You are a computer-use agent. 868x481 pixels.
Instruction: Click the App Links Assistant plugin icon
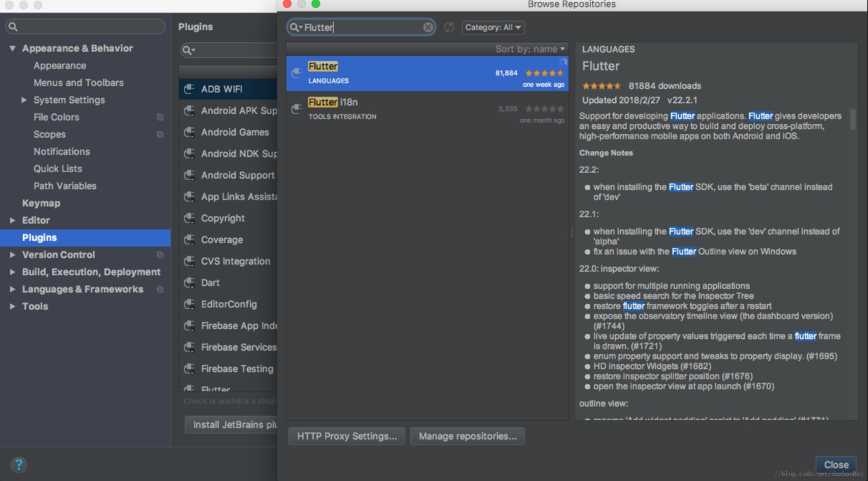pyautogui.click(x=189, y=197)
